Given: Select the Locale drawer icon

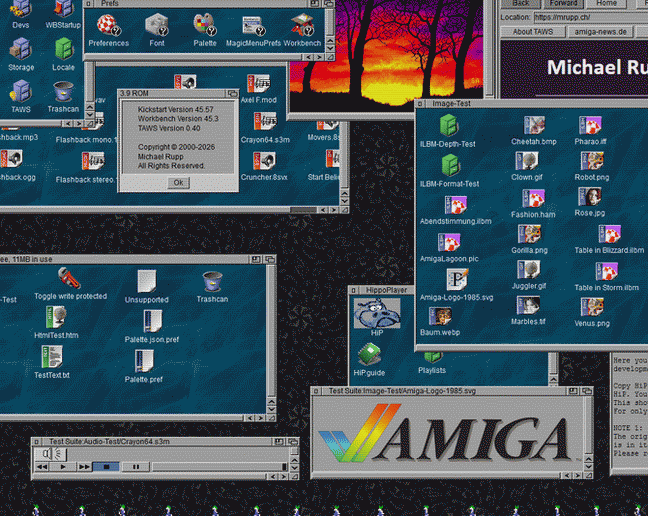Looking at the screenshot, I should coord(64,49).
